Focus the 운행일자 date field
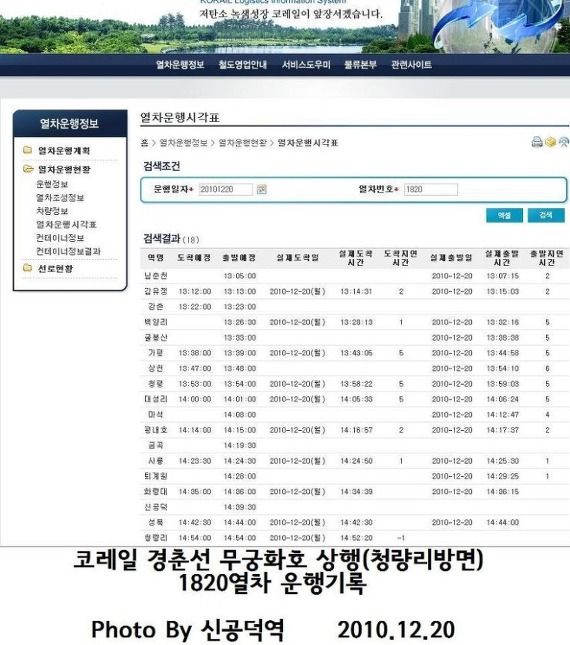 (225, 189)
